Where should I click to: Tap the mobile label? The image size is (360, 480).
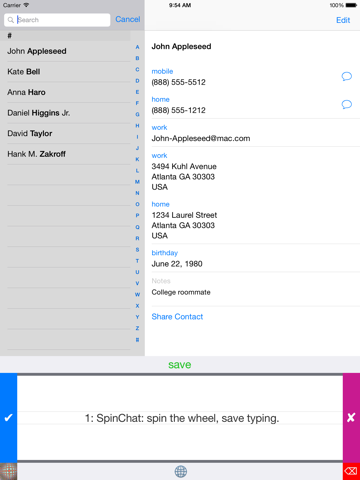click(162, 71)
